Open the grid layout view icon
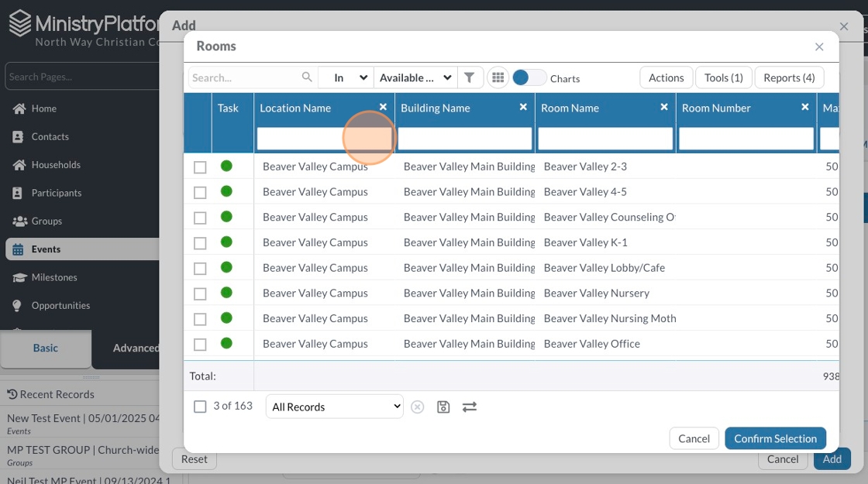868x484 pixels. [498, 77]
